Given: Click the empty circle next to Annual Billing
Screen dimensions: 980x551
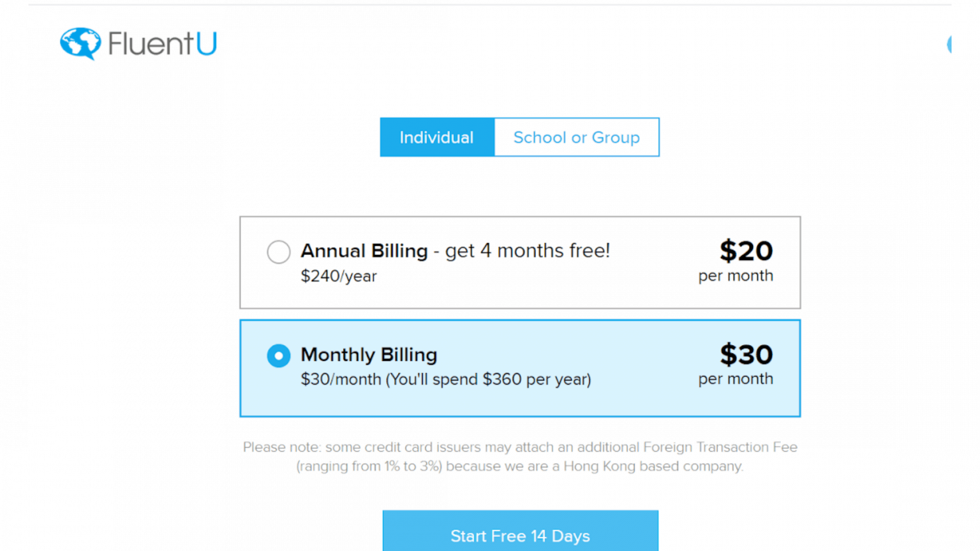Looking at the screenshot, I should (279, 252).
